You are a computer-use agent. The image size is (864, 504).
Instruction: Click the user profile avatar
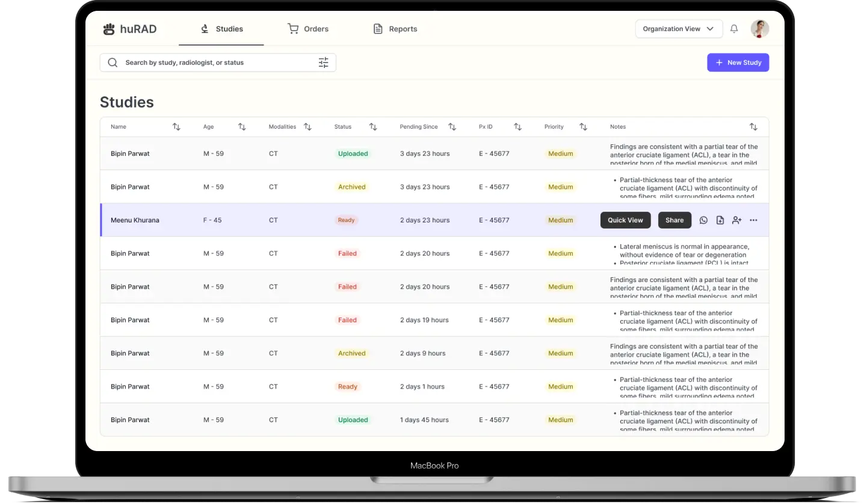point(759,29)
